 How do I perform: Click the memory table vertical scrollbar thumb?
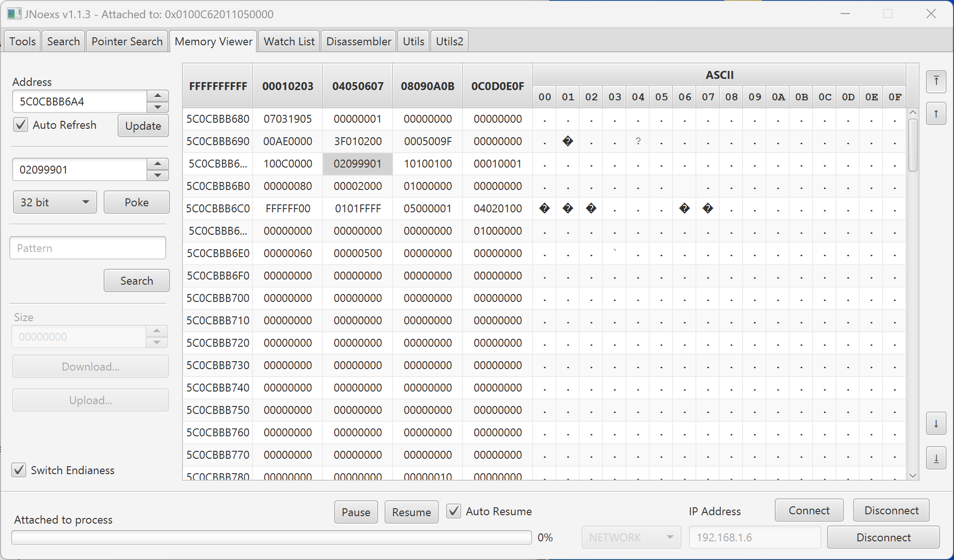[x=913, y=145]
